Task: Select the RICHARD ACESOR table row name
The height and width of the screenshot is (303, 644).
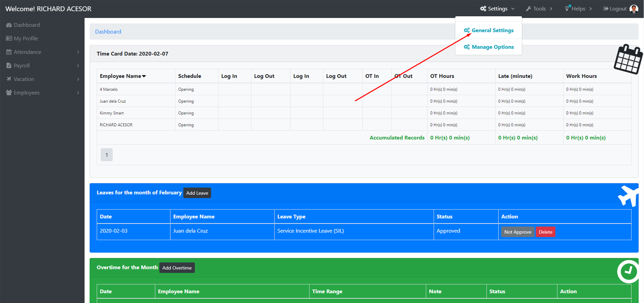Action: [x=116, y=125]
